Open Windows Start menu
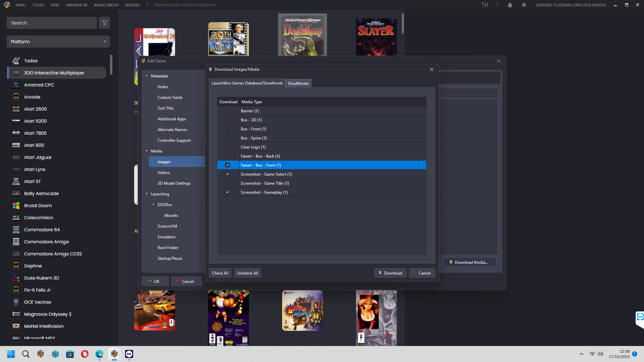Image resolution: width=644 pixels, height=362 pixels. pos(11,354)
